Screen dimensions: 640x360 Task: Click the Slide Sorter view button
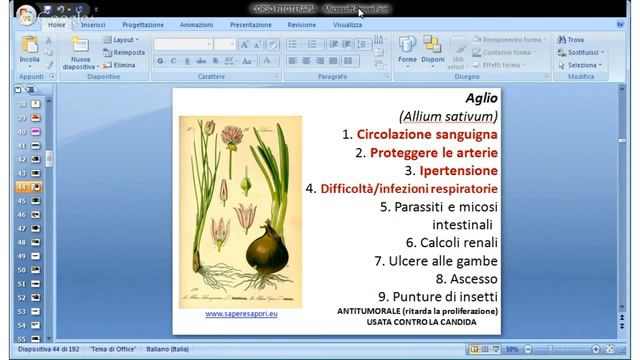coord(485,349)
